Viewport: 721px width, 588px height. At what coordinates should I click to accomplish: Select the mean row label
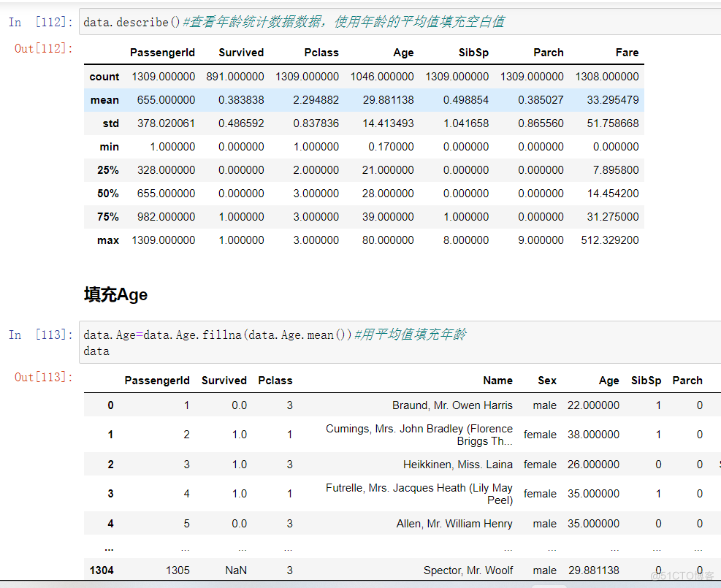coord(105,100)
